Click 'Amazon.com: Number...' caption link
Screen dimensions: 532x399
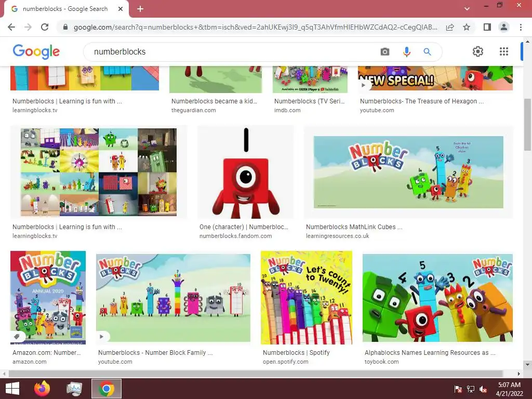coord(47,353)
